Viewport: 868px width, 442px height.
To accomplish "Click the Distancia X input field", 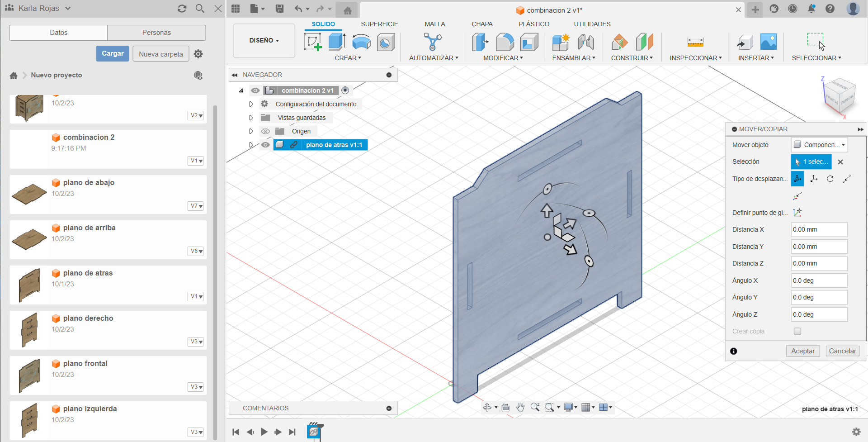I will [x=819, y=229].
